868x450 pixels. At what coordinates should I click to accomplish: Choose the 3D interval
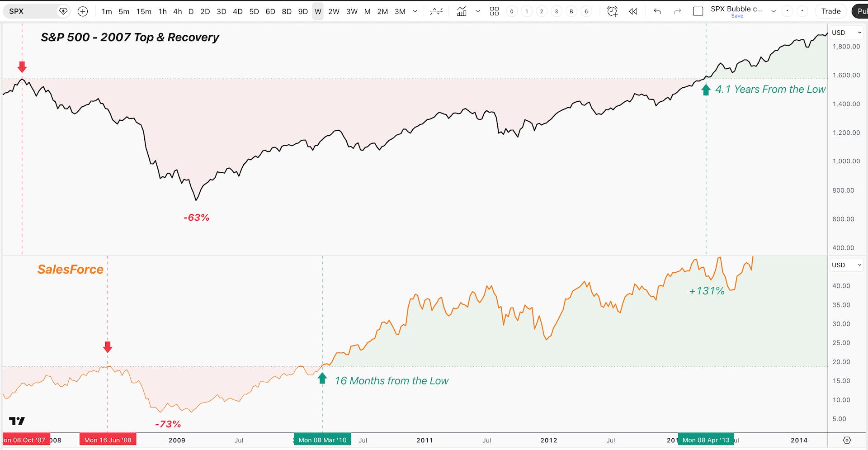[x=222, y=11]
